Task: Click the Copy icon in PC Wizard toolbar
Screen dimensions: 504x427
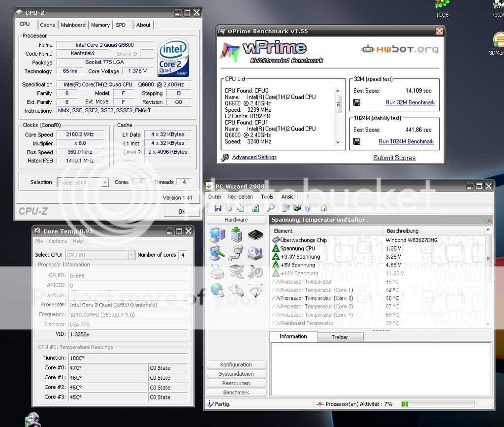Action: click(x=240, y=208)
